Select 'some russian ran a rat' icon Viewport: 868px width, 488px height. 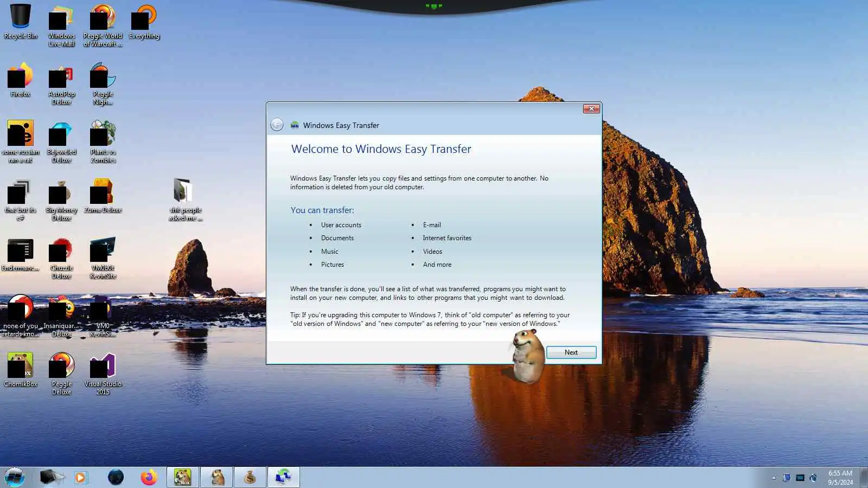tap(21, 142)
